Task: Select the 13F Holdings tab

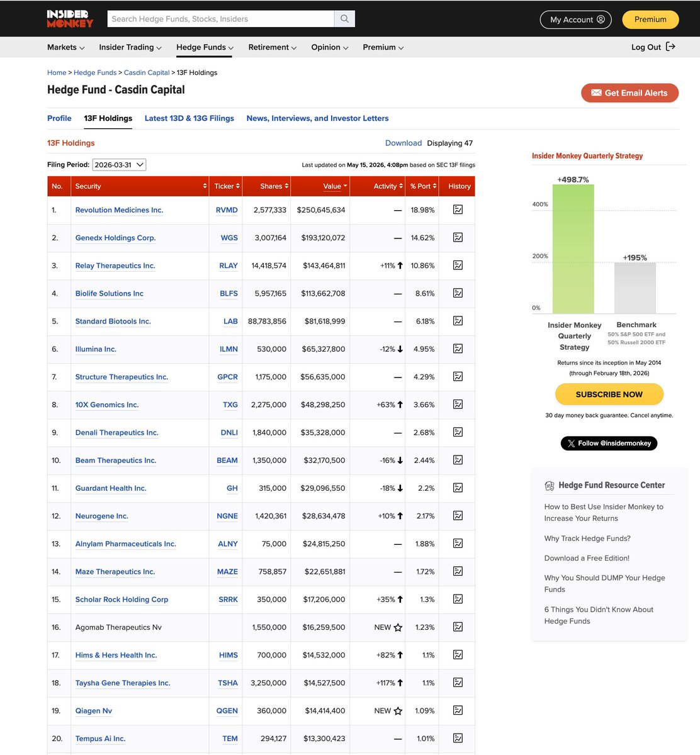Action: (108, 118)
